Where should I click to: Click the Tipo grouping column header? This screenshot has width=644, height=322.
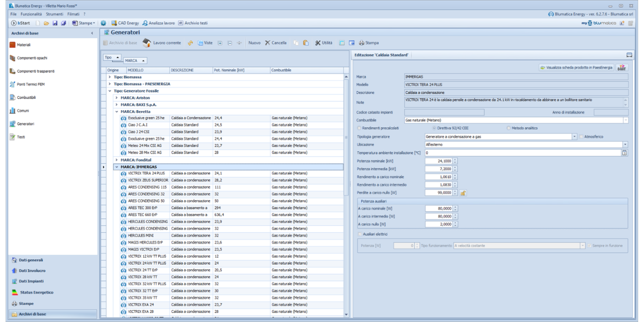click(112, 57)
